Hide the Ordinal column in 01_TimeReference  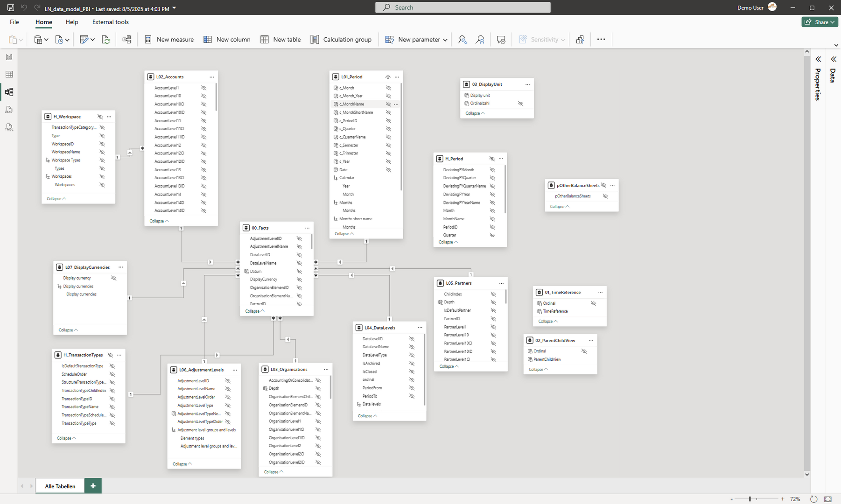(x=594, y=303)
